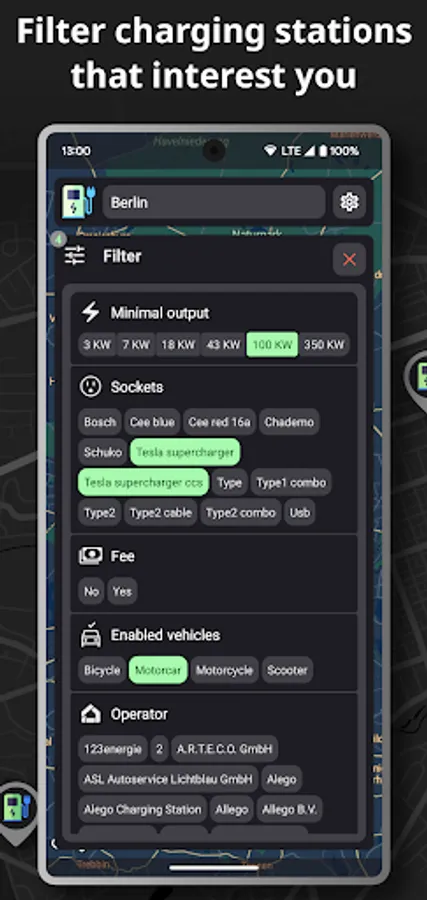427x900 pixels.
Task: Choose Yes under Fee
Action: pyautogui.click(x=122, y=591)
